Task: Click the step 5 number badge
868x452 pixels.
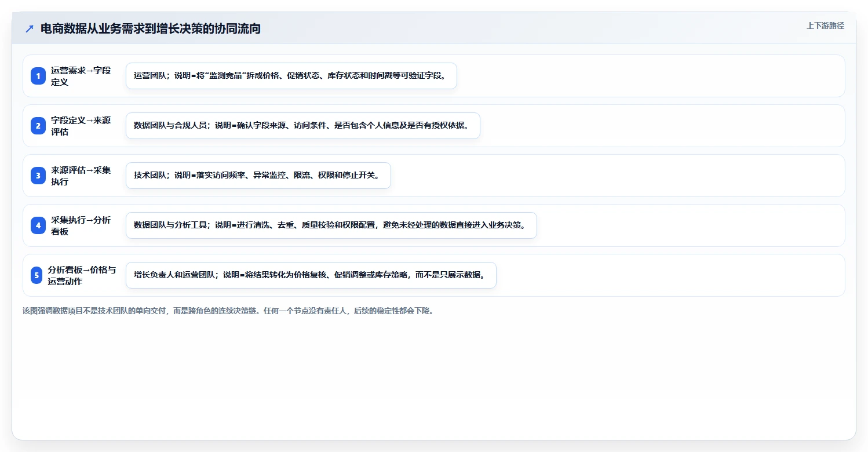Action: click(x=37, y=275)
